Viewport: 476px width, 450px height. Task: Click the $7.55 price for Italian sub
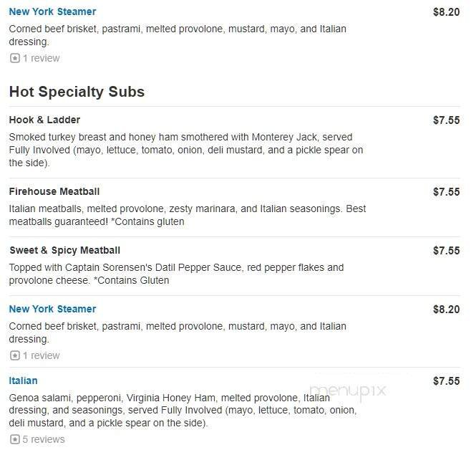[x=446, y=381]
